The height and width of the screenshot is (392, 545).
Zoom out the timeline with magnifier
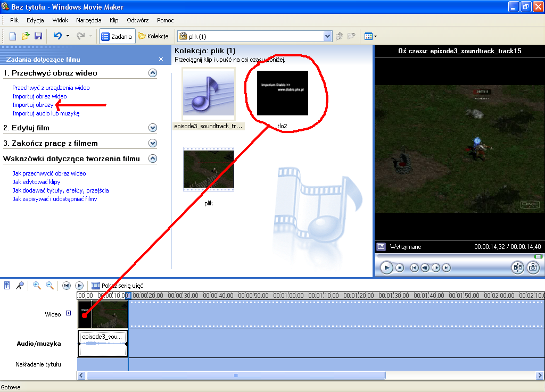pos(49,286)
